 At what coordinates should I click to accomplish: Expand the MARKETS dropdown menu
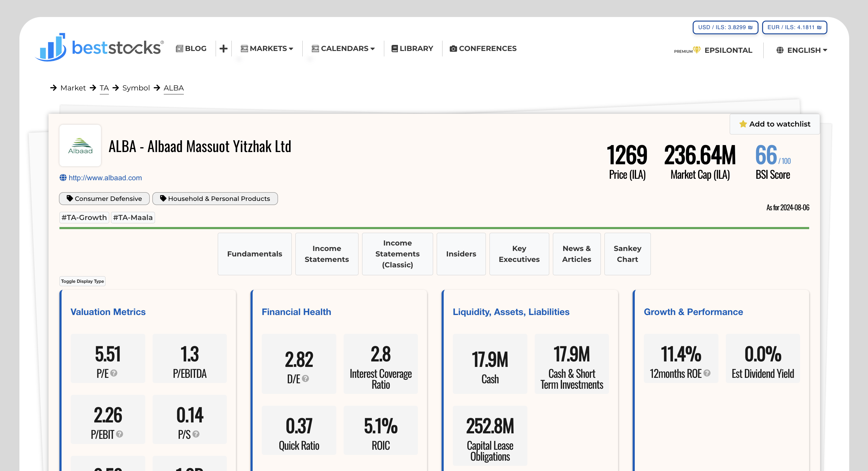pyautogui.click(x=267, y=49)
